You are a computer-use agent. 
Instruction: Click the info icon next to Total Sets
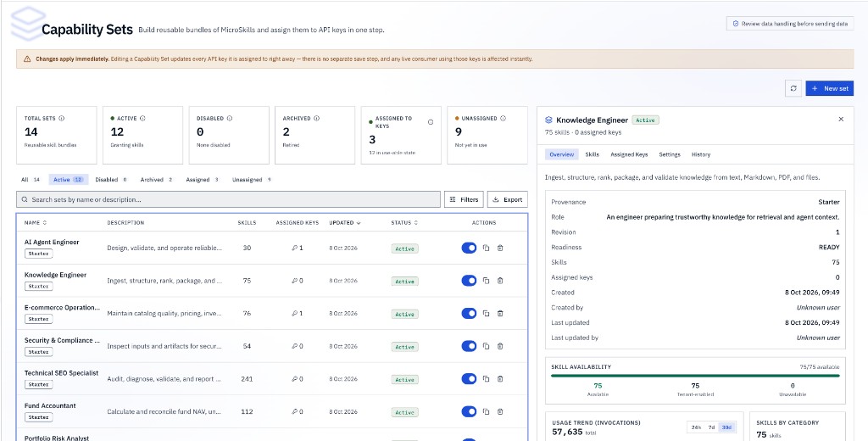61,118
